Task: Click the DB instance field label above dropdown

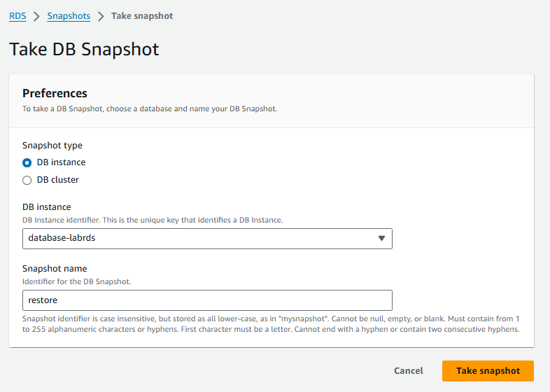Action: (x=47, y=207)
